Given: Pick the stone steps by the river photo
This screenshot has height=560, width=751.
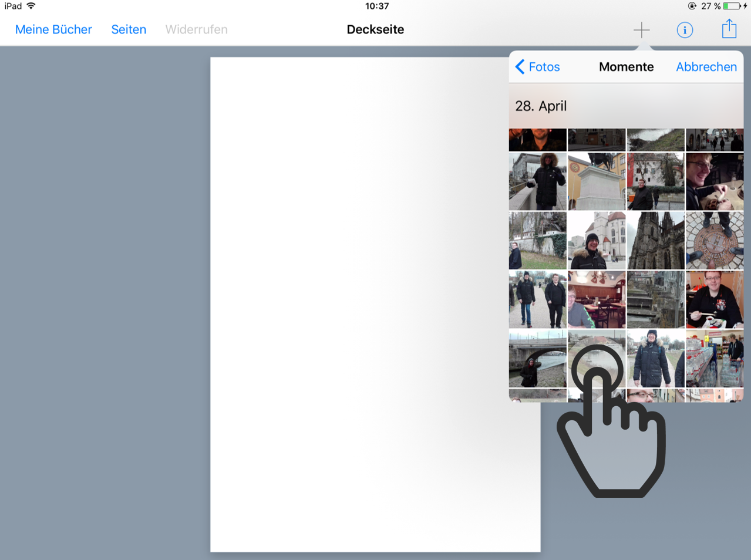Looking at the screenshot, I should (x=655, y=299).
